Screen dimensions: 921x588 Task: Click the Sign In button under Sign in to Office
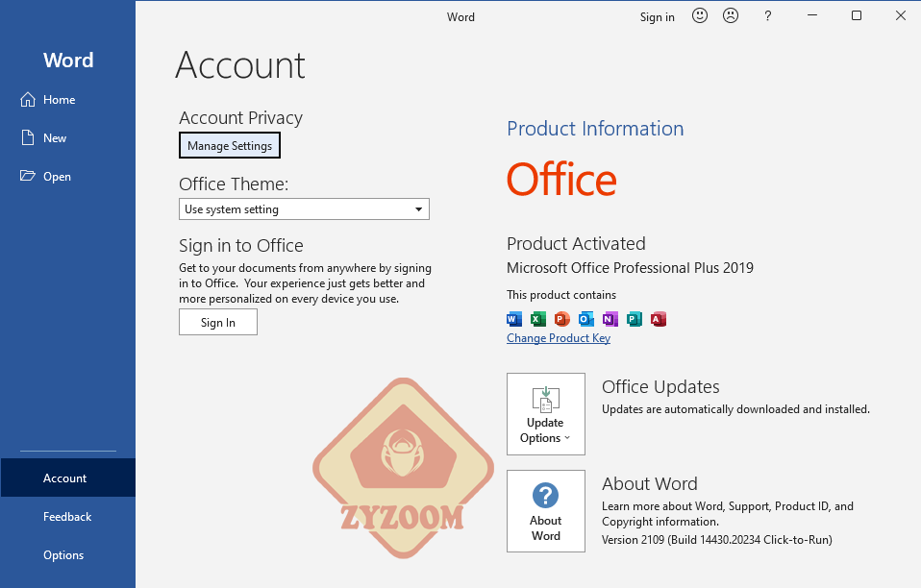[x=218, y=322]
